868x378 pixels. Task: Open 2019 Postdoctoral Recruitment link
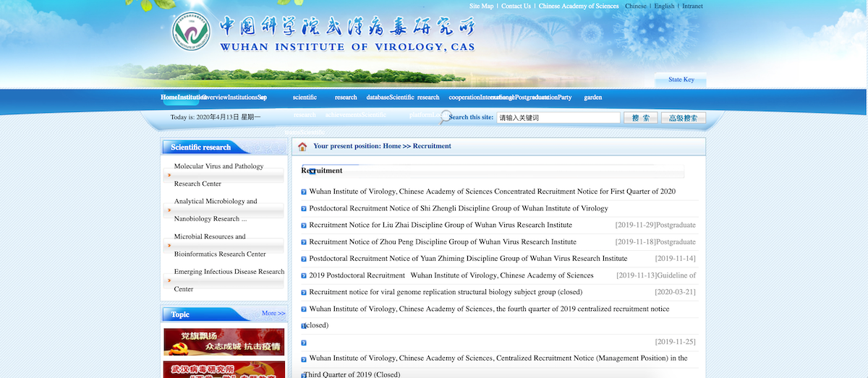tap(451, 275)
